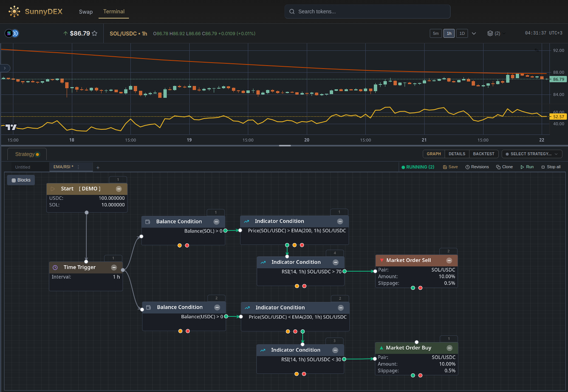This screenshot has height=392, width=568.
Task: Collapse the Start DEMO block
Action: [119, 188]
